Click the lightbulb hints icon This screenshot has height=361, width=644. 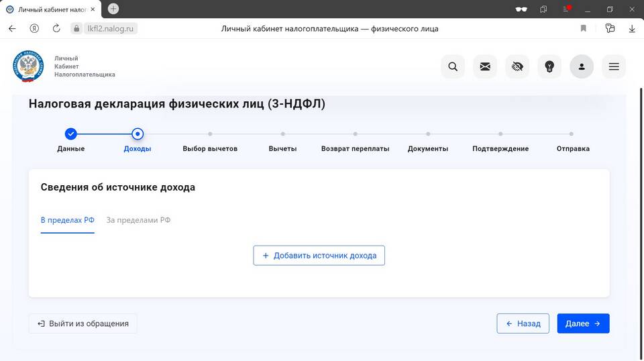point(549,66)
